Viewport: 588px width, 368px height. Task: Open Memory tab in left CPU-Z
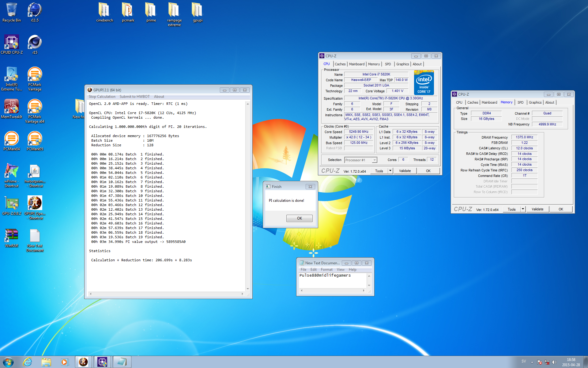coord(374,64)
